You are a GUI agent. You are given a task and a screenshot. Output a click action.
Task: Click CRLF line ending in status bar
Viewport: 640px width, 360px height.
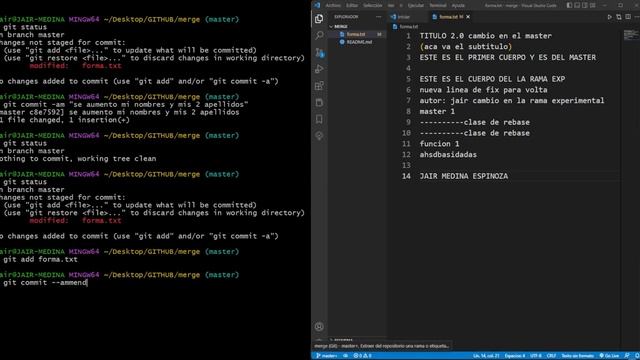pyautogui.click(x=551, y=356)
